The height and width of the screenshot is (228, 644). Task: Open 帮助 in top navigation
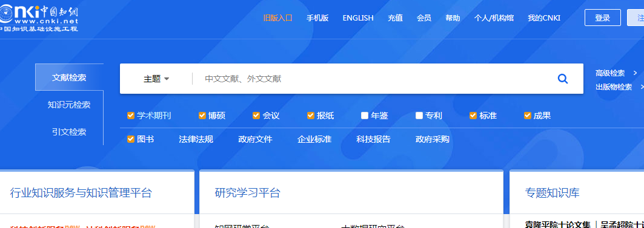click(453, 18)
